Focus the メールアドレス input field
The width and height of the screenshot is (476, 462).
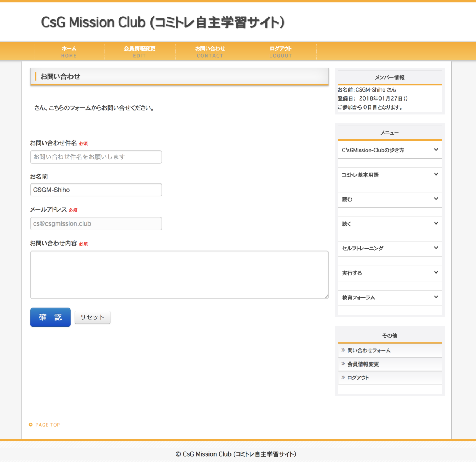pos(96,223)
